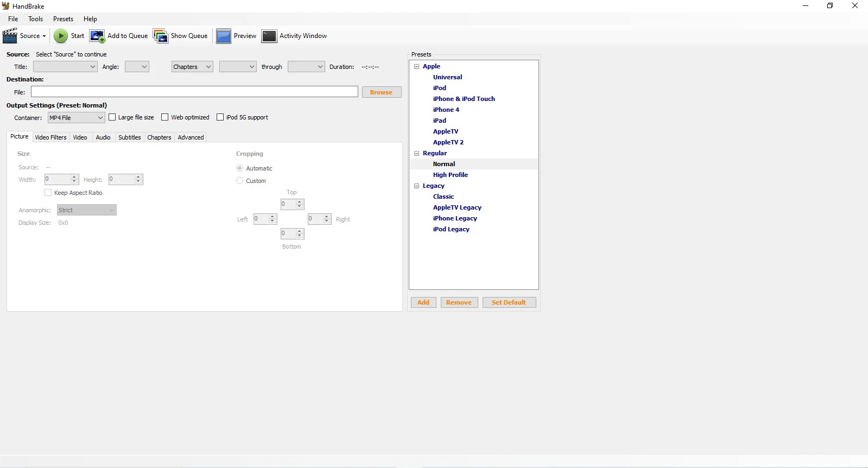Click the HandBrake app icon in title bar

(5, 6)
